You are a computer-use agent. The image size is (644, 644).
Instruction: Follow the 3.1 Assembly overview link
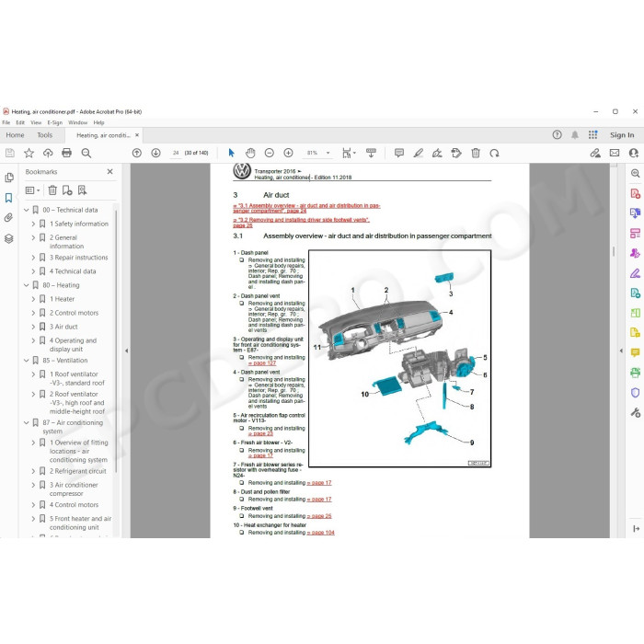click(x=306, y=208)
